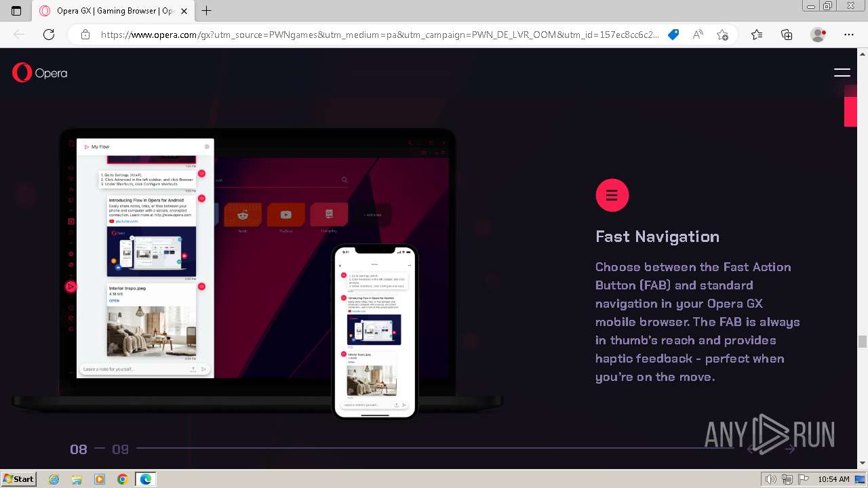
Task: Open the Windows Start menu
Action: coord(19,479)
